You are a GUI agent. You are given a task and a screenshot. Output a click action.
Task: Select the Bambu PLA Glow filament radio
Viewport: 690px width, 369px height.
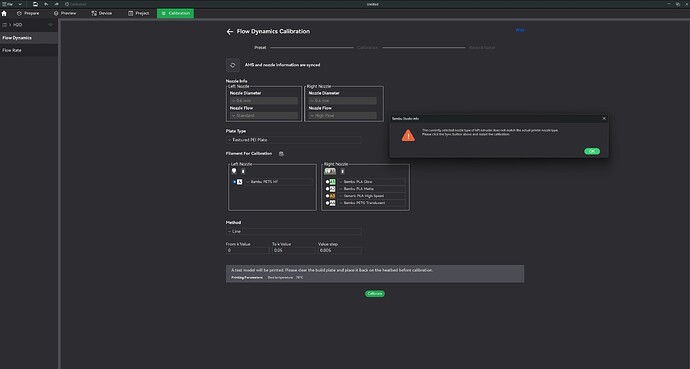[327, 182]
